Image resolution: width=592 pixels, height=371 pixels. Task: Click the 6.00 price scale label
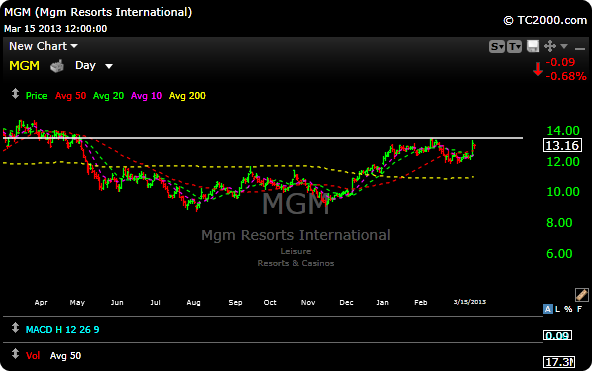559,254
